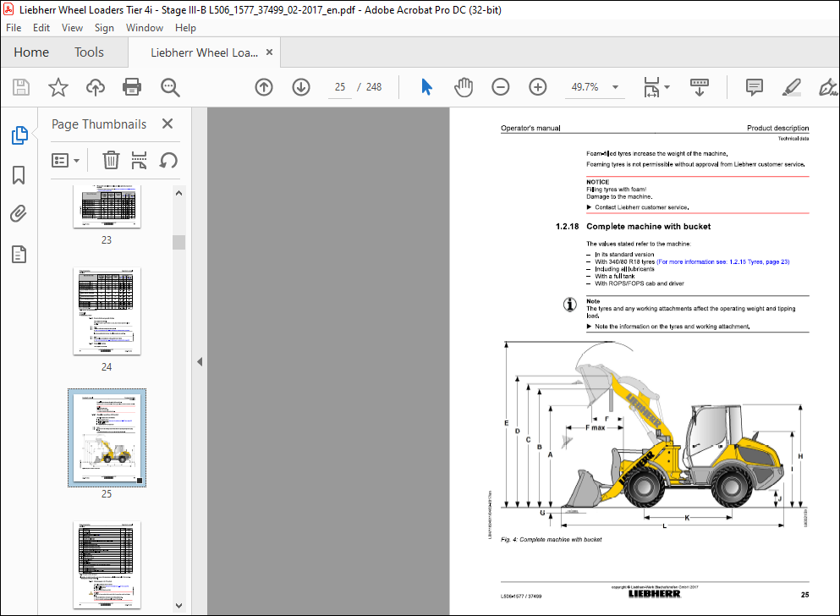The width and height of the screenshot is (840, 616).
Task: Click the thumbnails scrollbar thumb
Action: click(179, 242)
